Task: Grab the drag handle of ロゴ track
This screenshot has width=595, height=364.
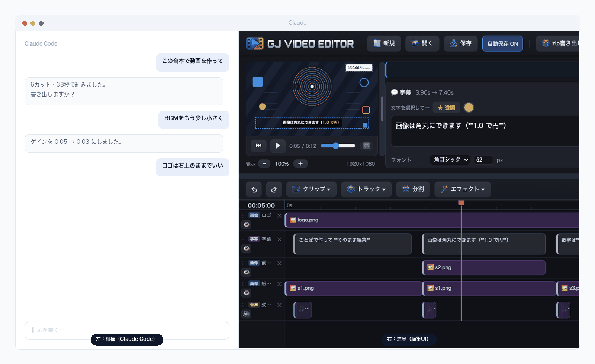Action: tap(244, 215)
